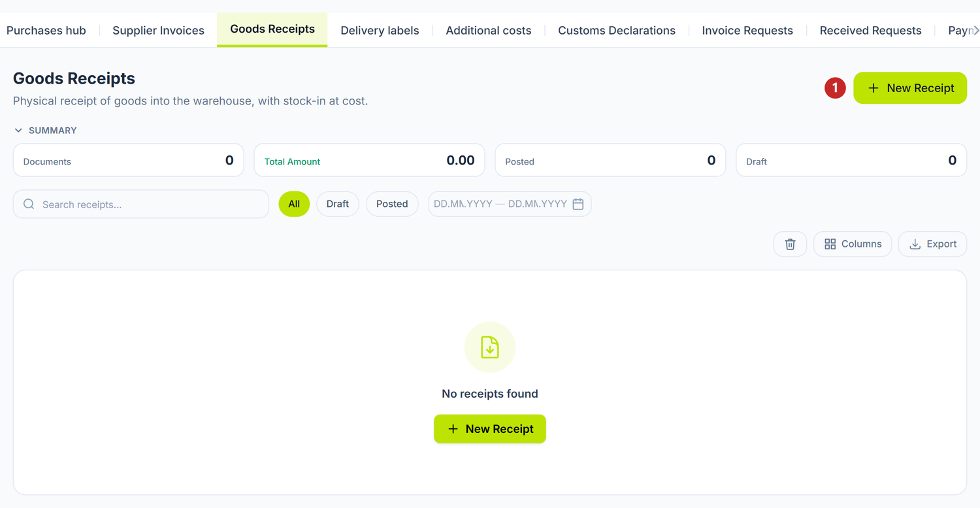Click the Draft summary card
The height and width of the screenshot is (508, 980).
click(851, 161)
